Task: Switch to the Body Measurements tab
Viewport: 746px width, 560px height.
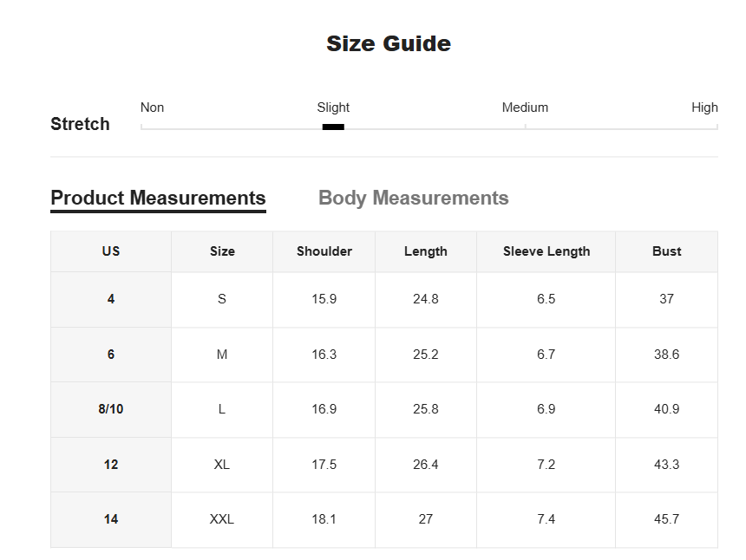Action: tap(414, 198)
